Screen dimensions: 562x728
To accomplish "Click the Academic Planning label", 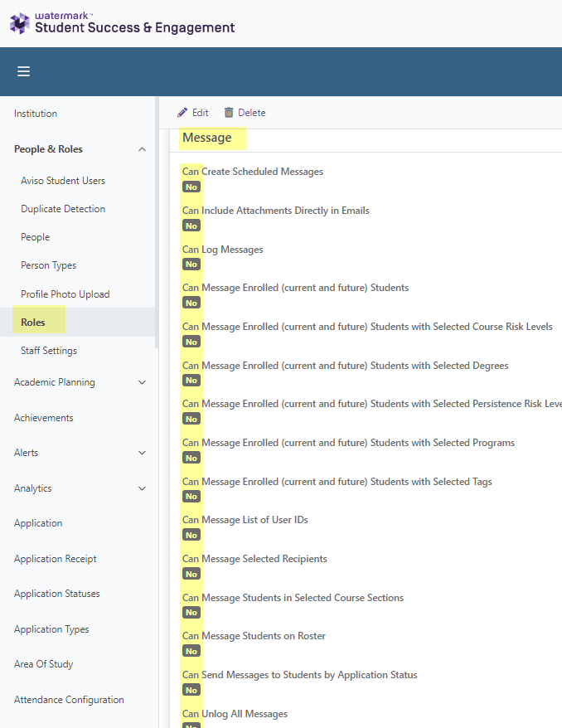I will point(55,382).
